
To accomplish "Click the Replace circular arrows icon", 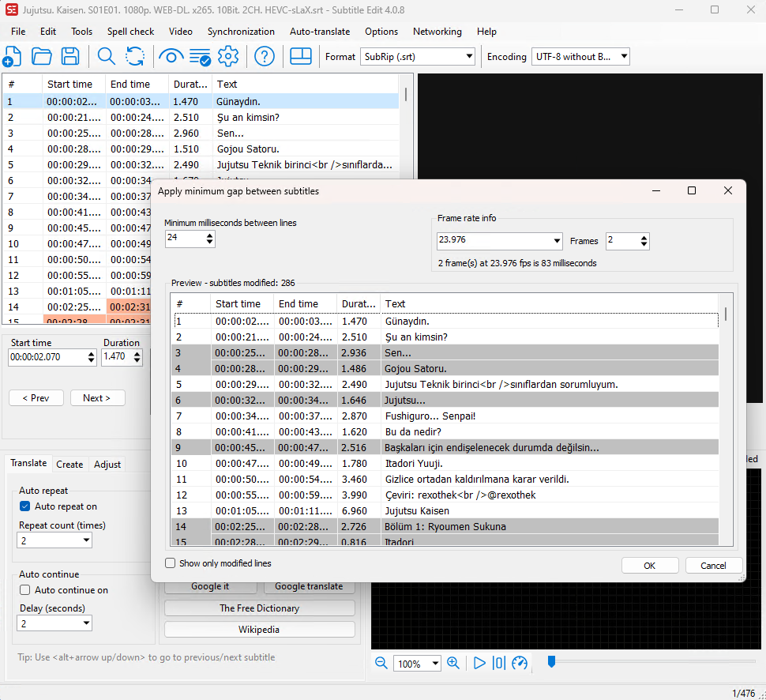I will tap(135, 57).
